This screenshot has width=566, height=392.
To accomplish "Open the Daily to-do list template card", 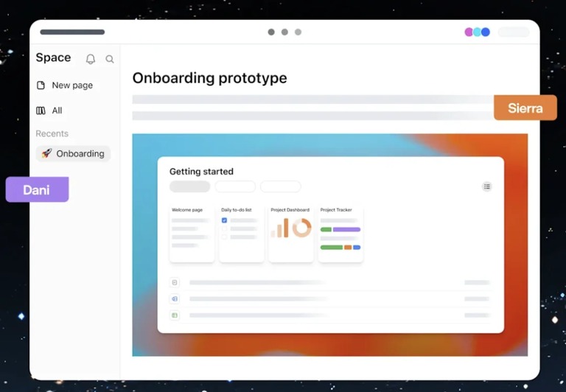I will tap(242, 234).
